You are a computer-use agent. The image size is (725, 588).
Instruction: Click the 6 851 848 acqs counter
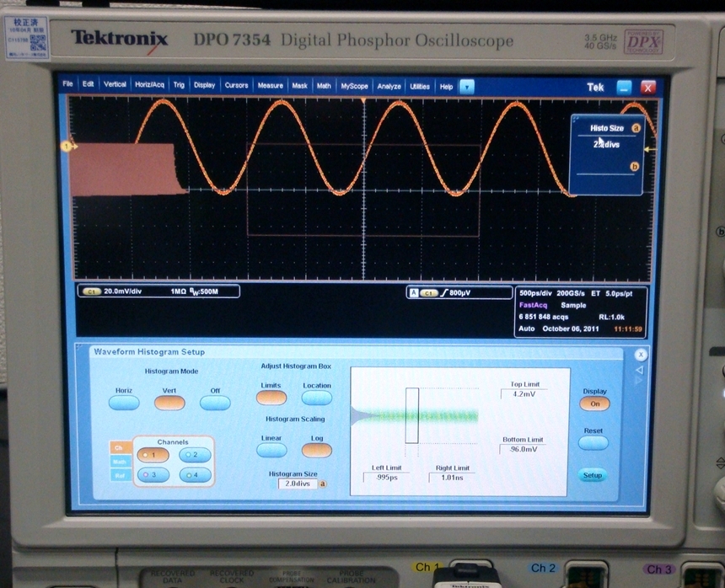point(543,317)
